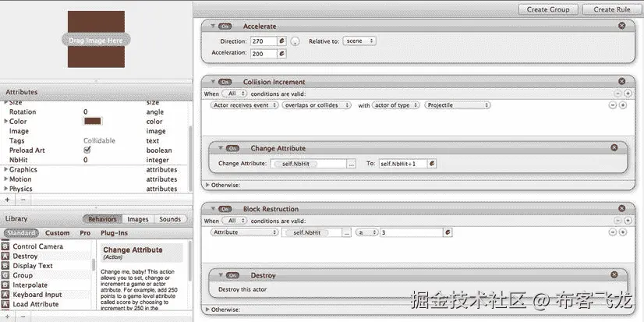Screen dimensions: 644x322
Task: Toggle the Accelerate behavior On switch
Action: 225,26
